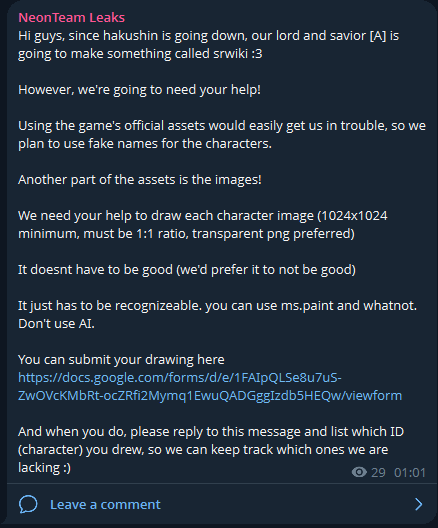Click the line 'However, we're going to need your help!'
The width and height of the screenshot is (438, 528).
(x=139, y=90)
